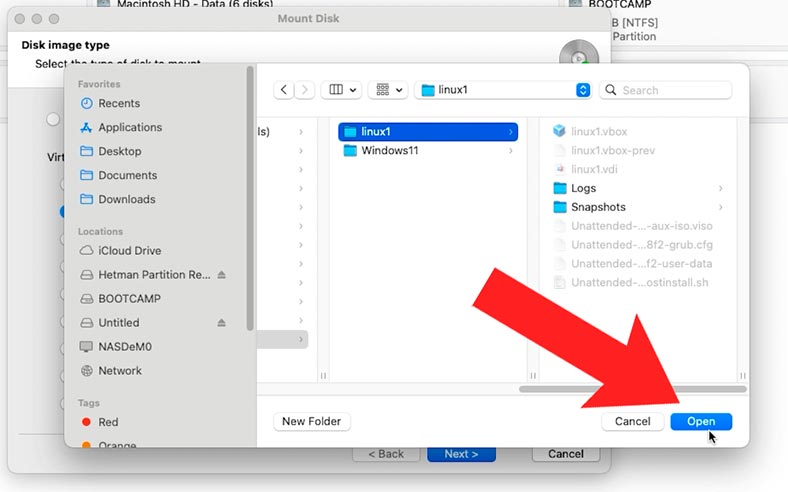Open the linux1 path popup menu
This screenshot has height=492, width=788.
[503, 90]
